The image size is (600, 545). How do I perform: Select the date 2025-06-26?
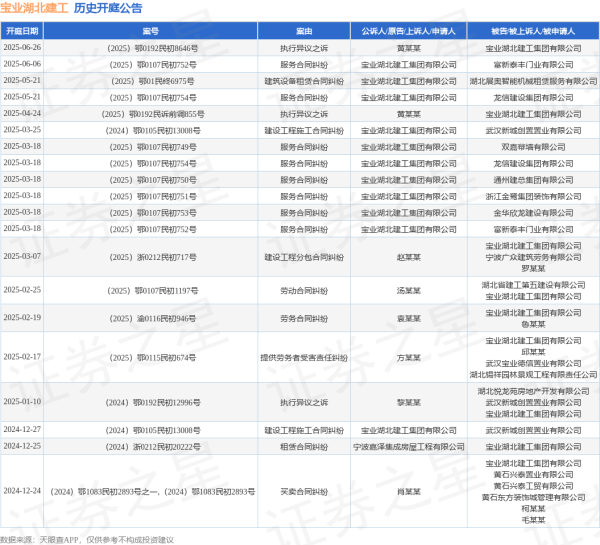click(x=22, y=47)
